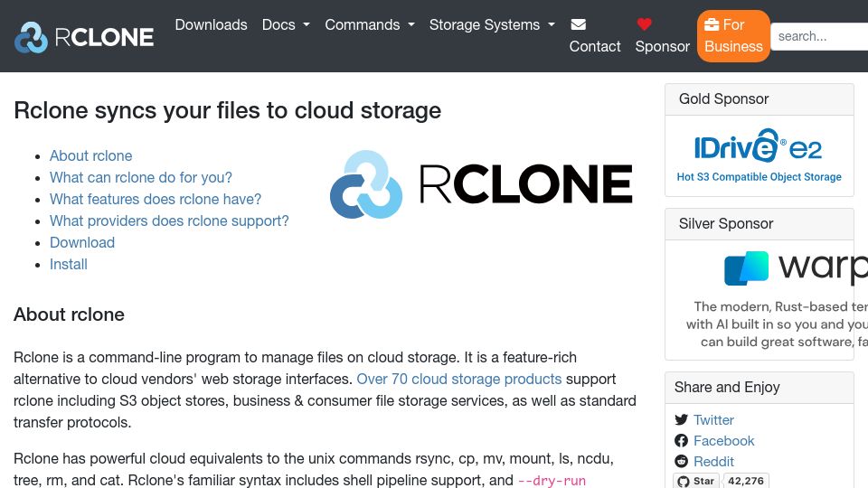Click the 42,276 star count
This screenshot has height=488, width=868.
pyautogui.click(x=746, y=481)
